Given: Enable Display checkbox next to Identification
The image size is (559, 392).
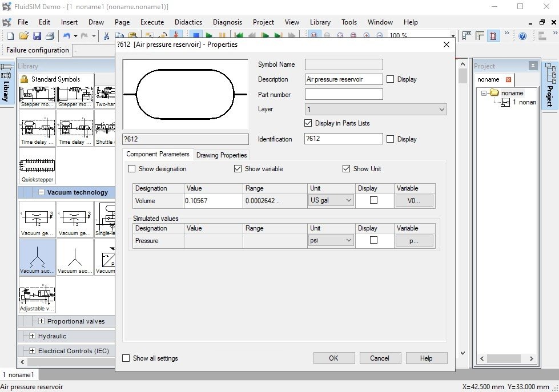Looking at the screenshot, I should (x=391, y=139).
